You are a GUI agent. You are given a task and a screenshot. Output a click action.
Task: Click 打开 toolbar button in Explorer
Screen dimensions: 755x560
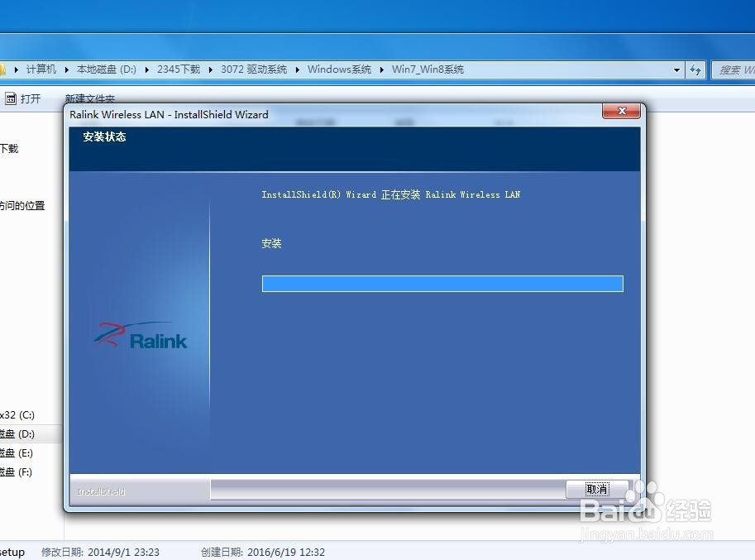pos(23,98)
